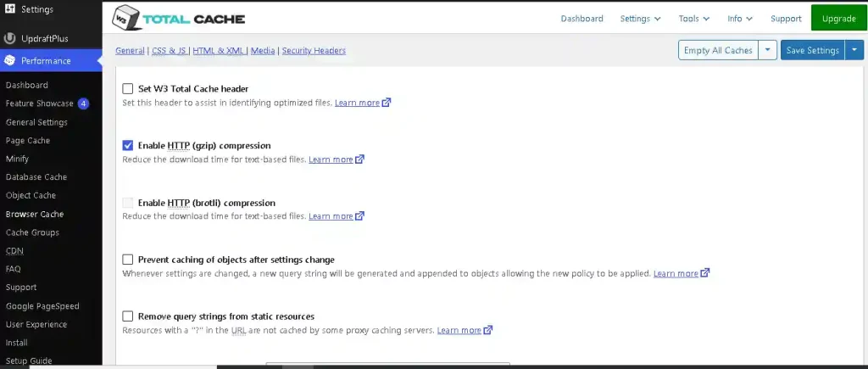
Task: Click the Settings sidebar icon
Action: coord(9,9)
